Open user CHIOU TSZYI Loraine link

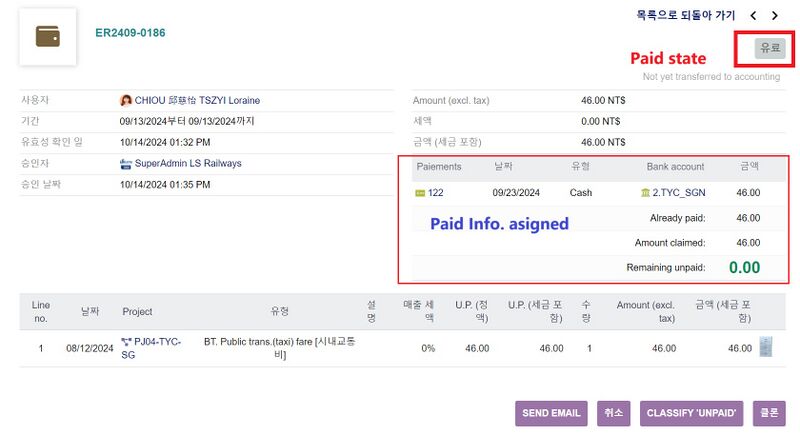click(x=198, y=101)
